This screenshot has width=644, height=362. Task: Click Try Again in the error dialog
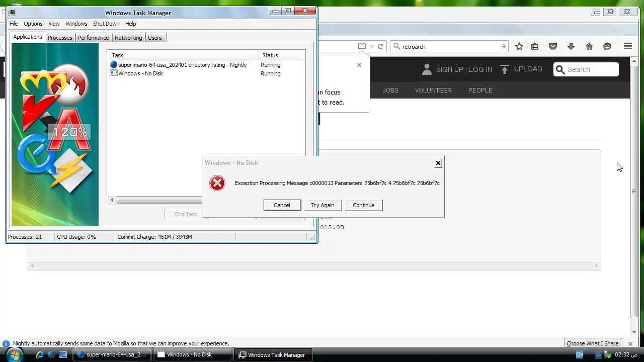[x=323, y=205]
